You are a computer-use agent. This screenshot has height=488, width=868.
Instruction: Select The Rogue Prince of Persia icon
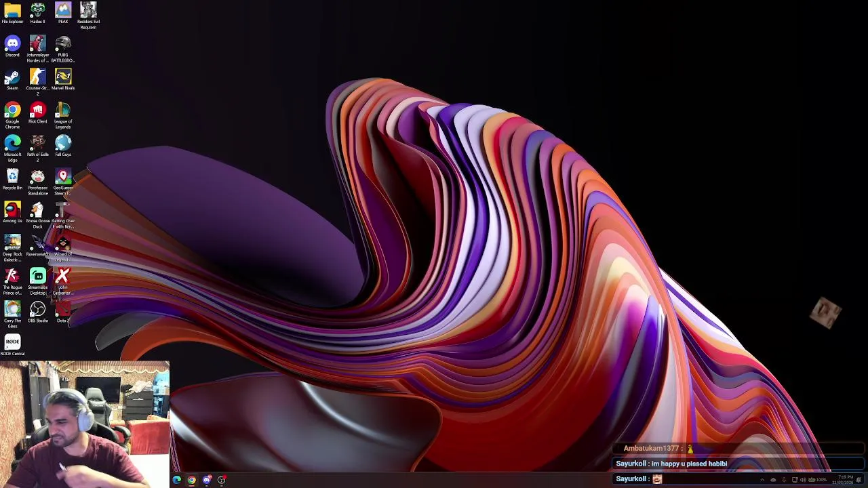pyautogui.click(x=12, y=281)
